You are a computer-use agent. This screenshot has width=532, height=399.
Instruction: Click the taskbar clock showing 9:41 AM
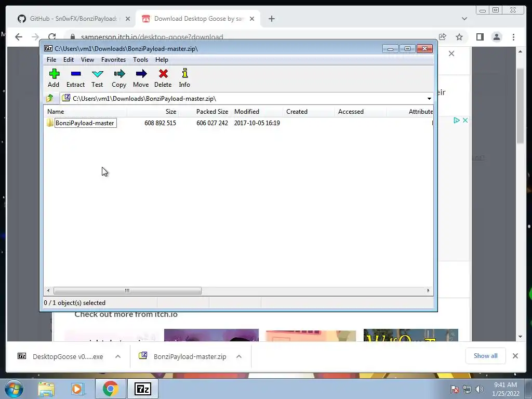pos(506,389)
